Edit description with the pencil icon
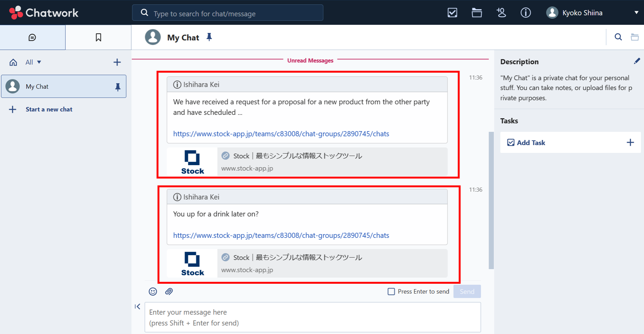Image resolution: width=644 pixels, height=334 pixels. point(637,61)
